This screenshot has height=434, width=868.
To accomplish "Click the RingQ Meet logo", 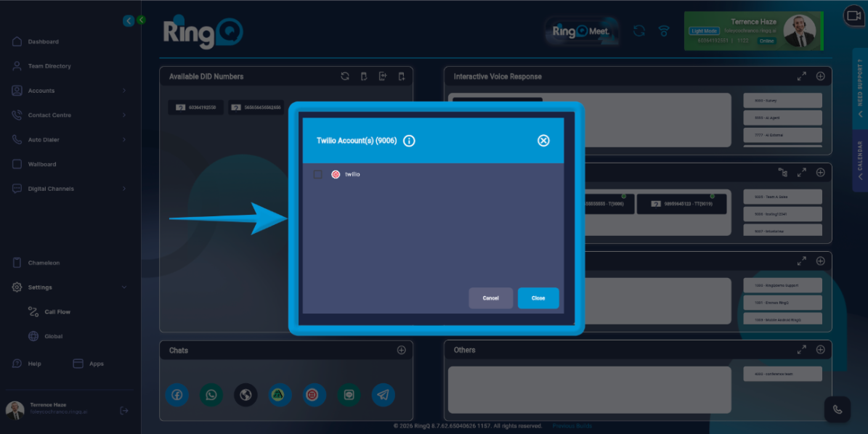I will pyautogui.click(x=581, y=31).
